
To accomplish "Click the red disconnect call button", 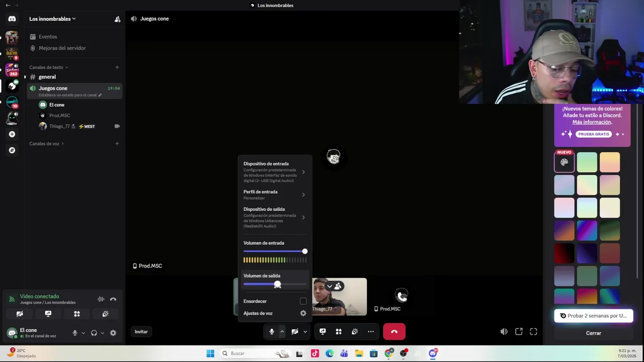I will 394,332.
